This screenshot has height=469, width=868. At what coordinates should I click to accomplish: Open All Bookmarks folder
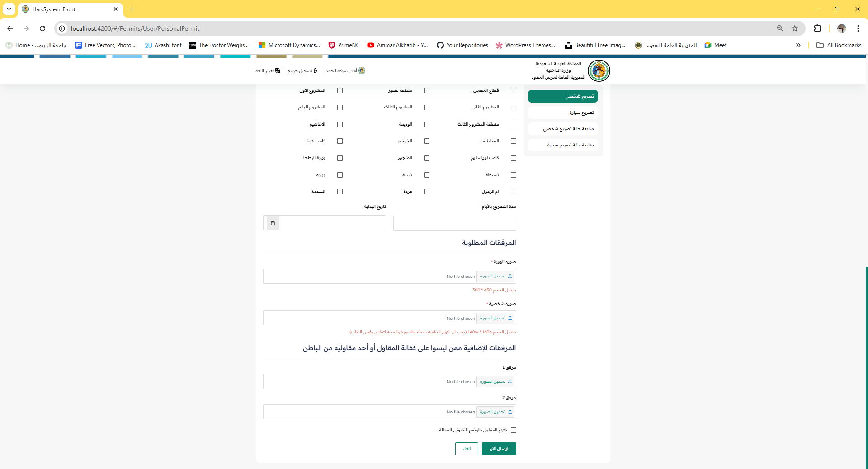[x=839, y=45]
